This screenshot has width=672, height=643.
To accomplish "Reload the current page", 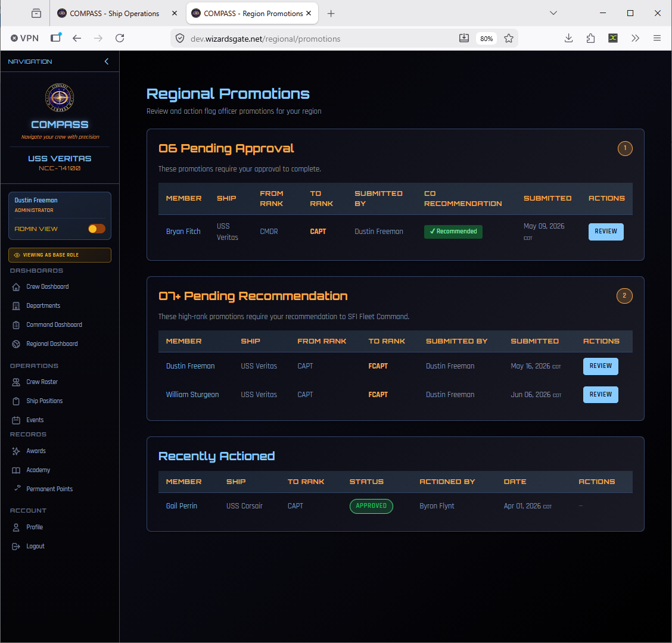I will click(120, 38).
